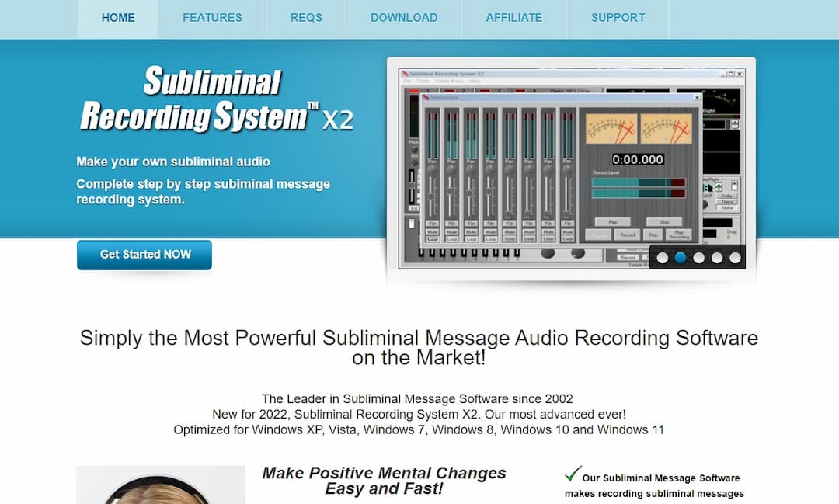Click the green checkmark icon
This screenshot has width=839, height=504.
tap(573, 474)
